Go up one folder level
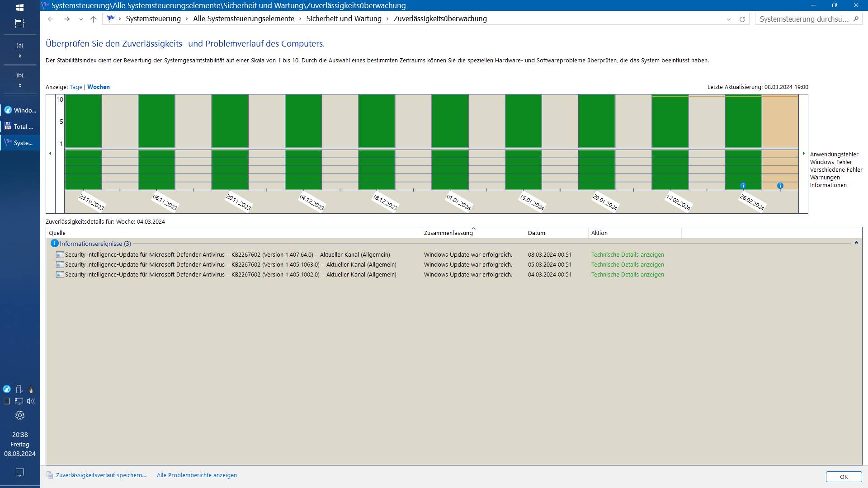 [94, 19]
